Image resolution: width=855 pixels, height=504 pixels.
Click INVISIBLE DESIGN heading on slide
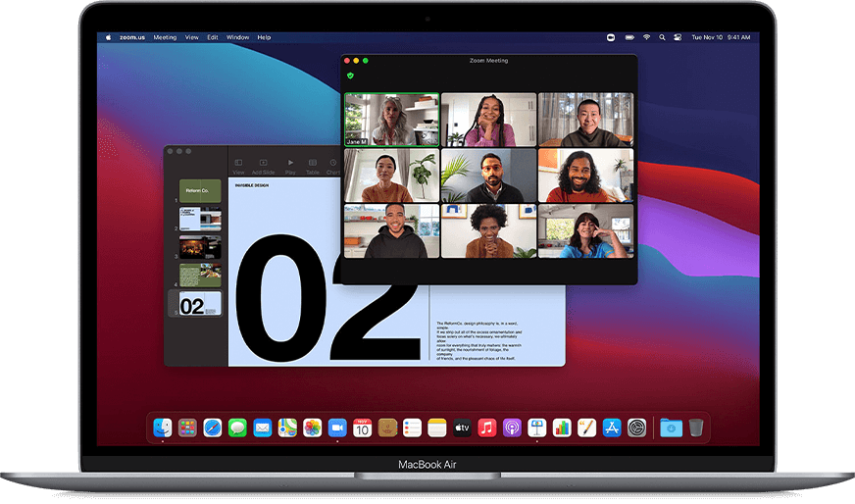pyautogui.click(x=252, y=185)
